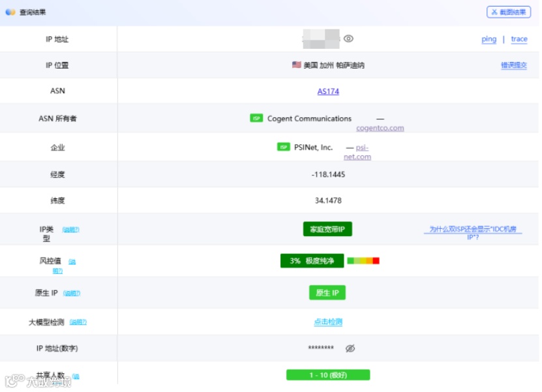
Task: Click the green 原生 IP badge
Action: pos(327,293)
